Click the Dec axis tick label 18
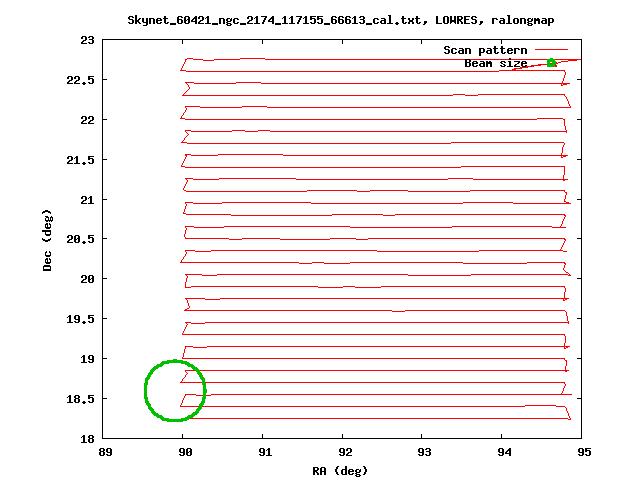640x480 pixels. (x=87, y=439)
